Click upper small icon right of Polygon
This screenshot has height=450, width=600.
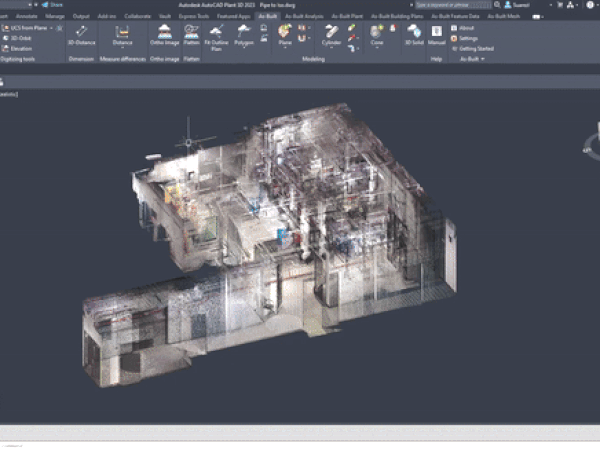pos(264,28)
